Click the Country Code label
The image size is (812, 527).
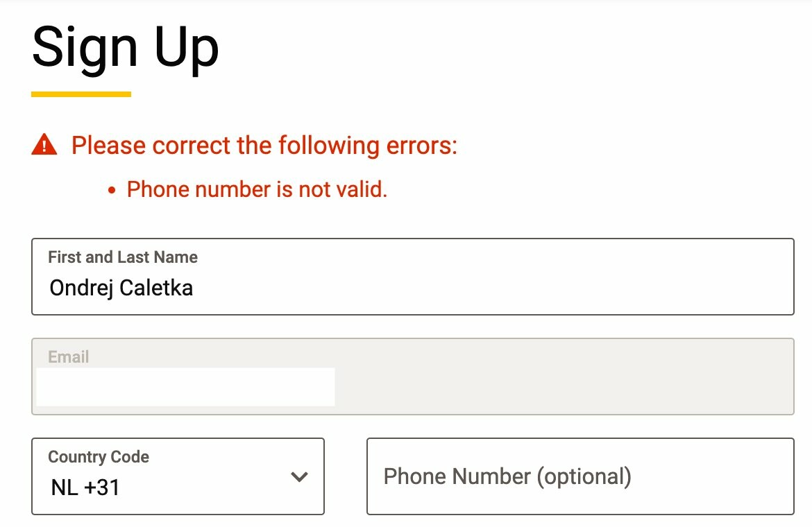coord(99,457)
